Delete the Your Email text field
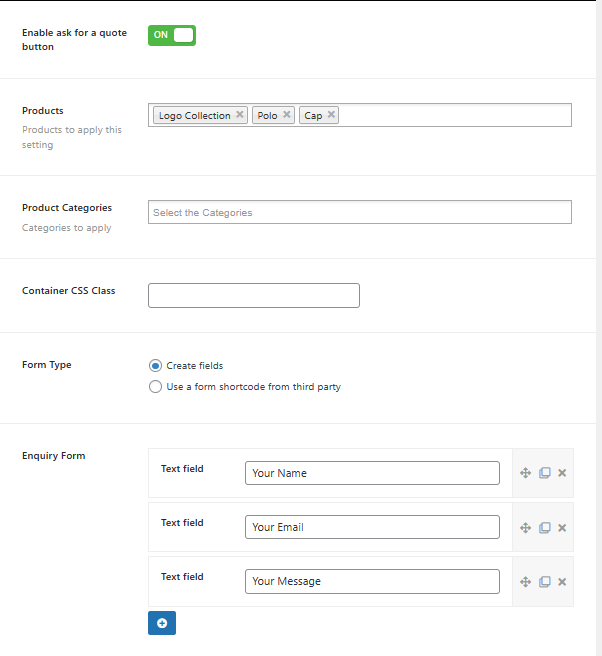The height and width of the screenshot is (656, 602). point(562,528)
